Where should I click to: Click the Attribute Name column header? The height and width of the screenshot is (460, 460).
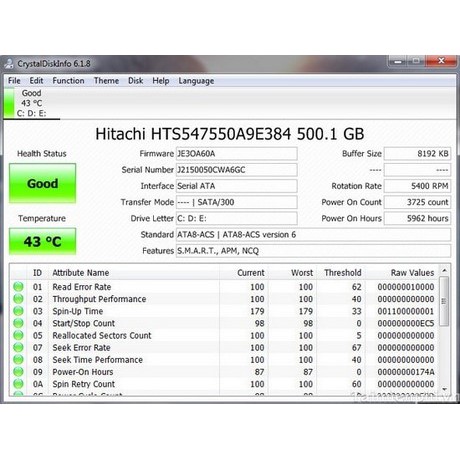[134, 273]
